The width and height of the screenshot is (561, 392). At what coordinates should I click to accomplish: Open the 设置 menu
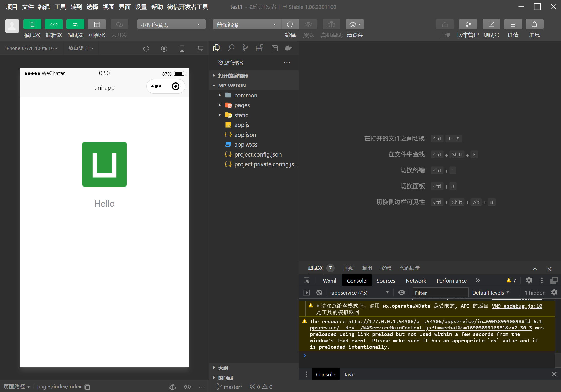coord(141,7)
